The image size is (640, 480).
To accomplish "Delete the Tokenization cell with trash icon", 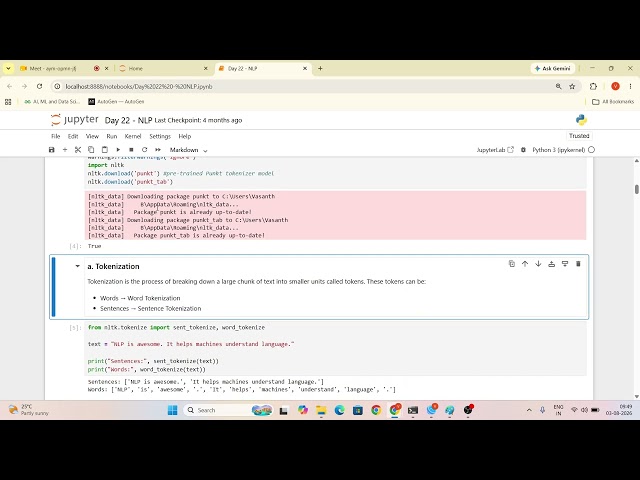I will tap(578, 264).
